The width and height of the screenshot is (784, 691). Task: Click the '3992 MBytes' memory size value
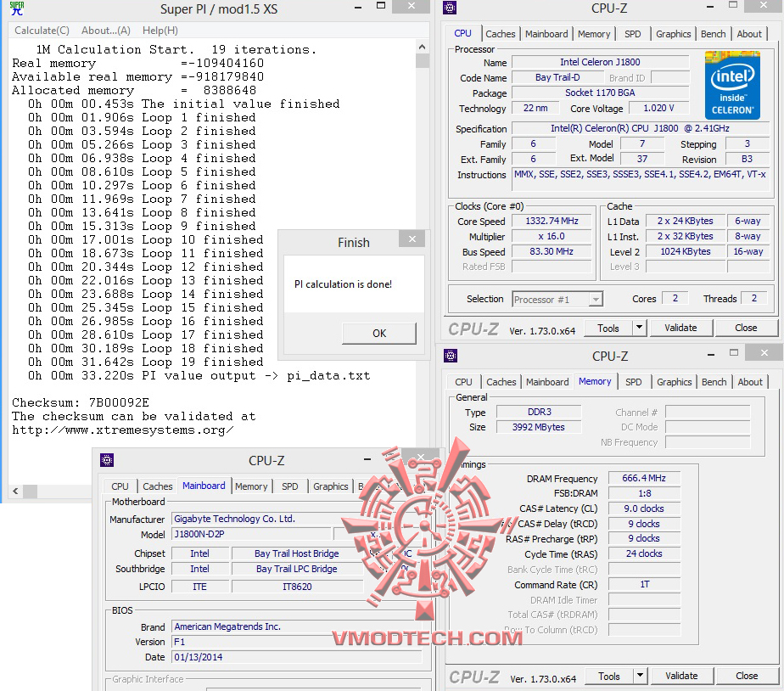(539, 427)
